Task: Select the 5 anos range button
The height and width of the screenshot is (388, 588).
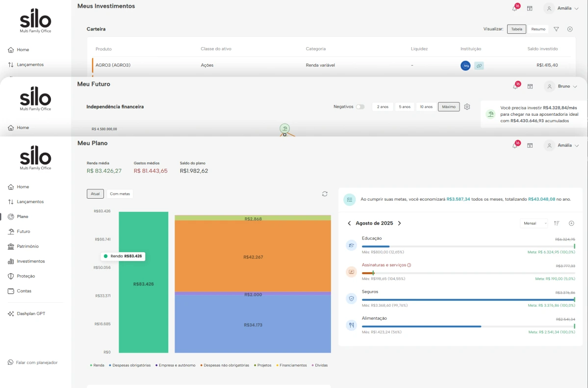Action: coord(404,107)
